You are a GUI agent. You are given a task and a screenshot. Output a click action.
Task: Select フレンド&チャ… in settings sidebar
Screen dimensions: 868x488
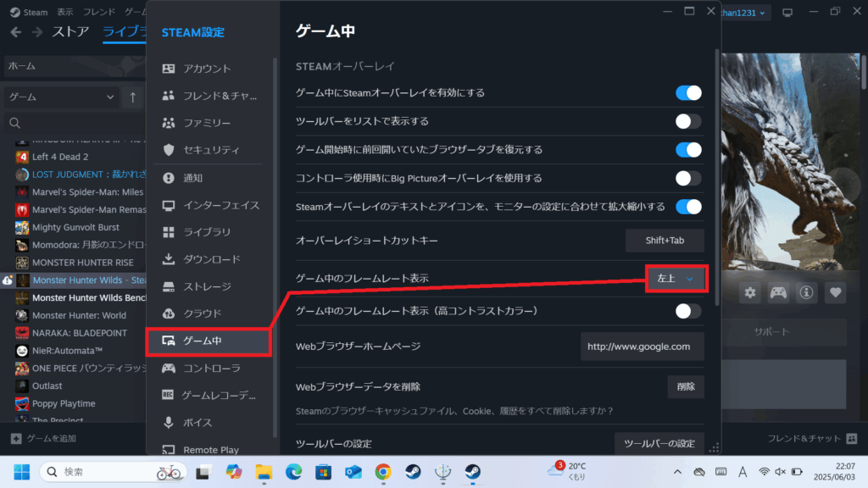(209, 96)
